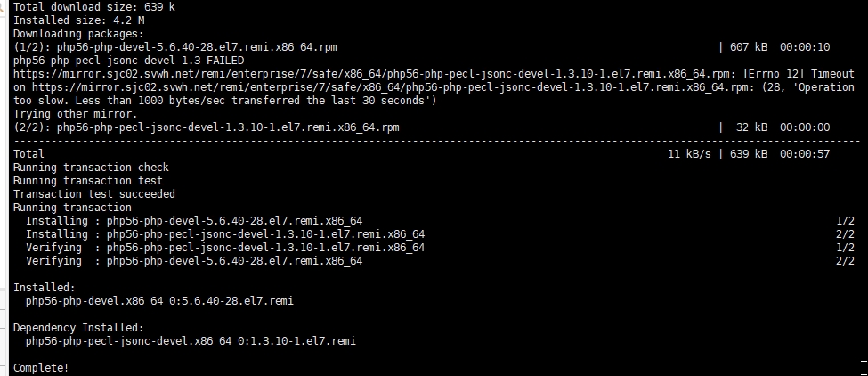Click the 'Dependency Installed:' heading
This screenshot has height=376, width=868.
click(78, 328)
